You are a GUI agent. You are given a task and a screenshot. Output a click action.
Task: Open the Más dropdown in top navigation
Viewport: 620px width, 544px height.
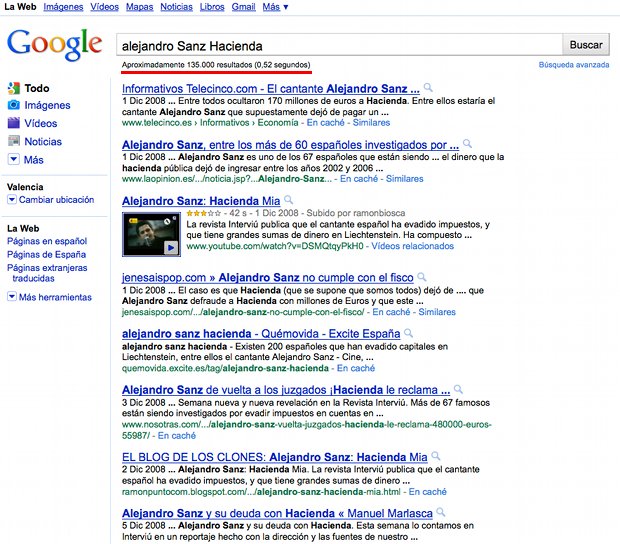click(x=275, y=7)
